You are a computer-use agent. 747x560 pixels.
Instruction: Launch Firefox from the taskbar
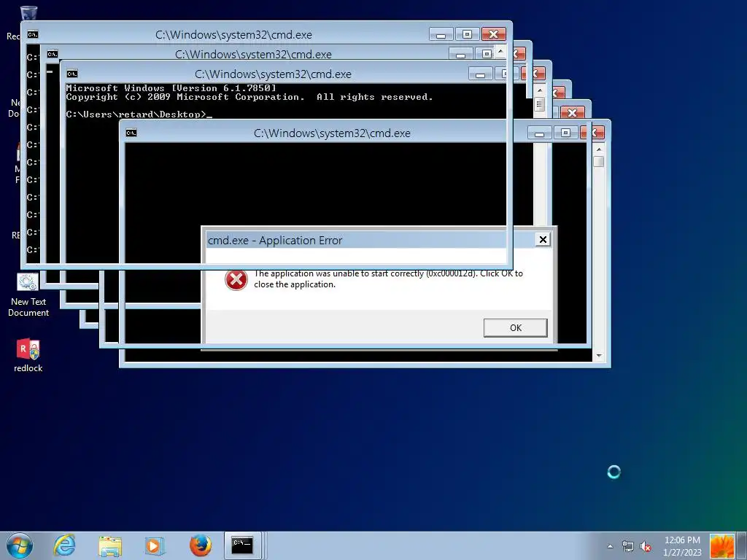[x=200, y=545]
